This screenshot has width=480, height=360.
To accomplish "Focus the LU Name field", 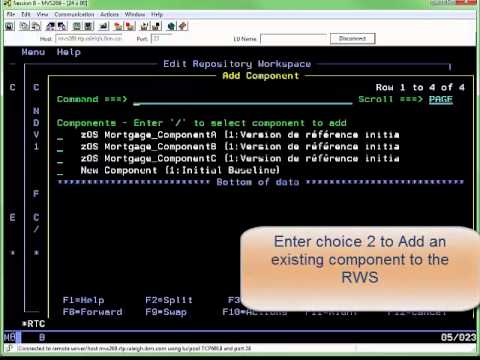I will point(293,39).
